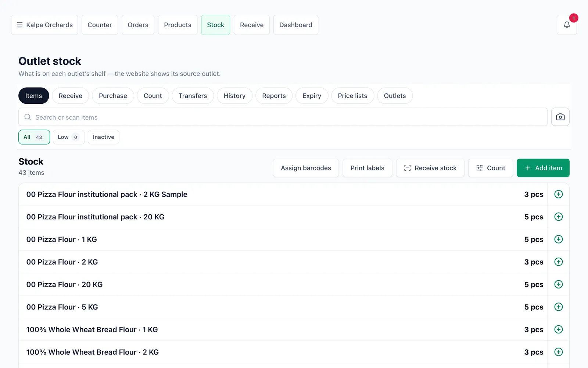Add stock for 00 Pizza Flour institutional pack 2 KG Sample
This screenshot has height=368, width=588.
coord(559,194)
